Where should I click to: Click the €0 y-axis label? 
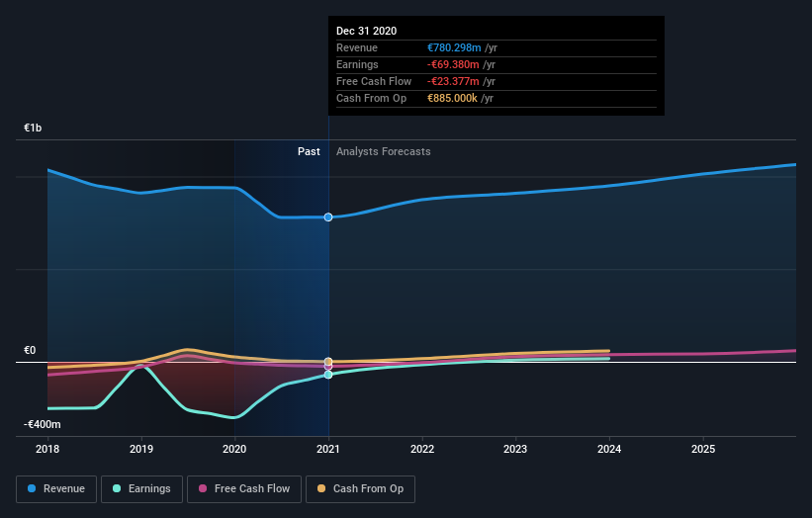pyautogui.click(x=30, y=350)
